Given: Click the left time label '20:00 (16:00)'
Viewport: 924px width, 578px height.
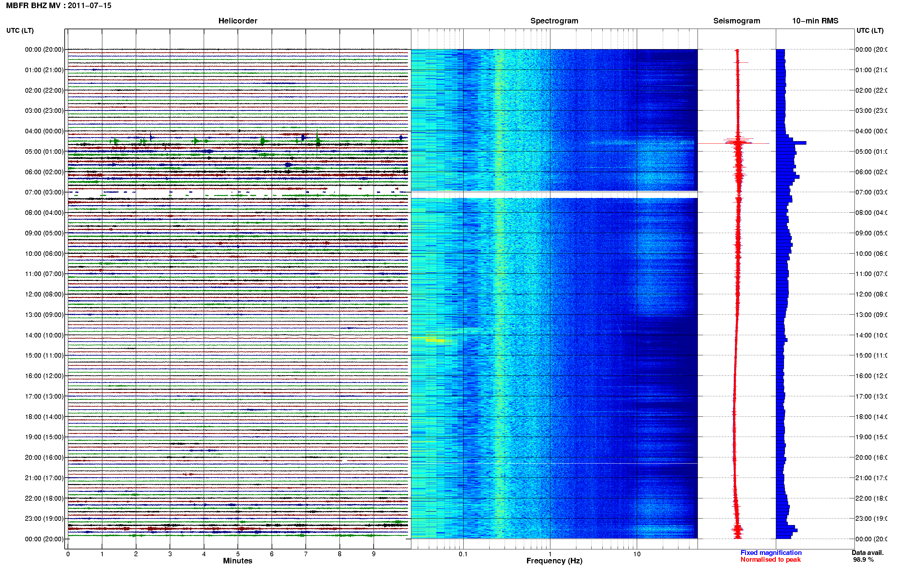Looking at the screenshot, I should pyautogui.click(x=44, y=458).
